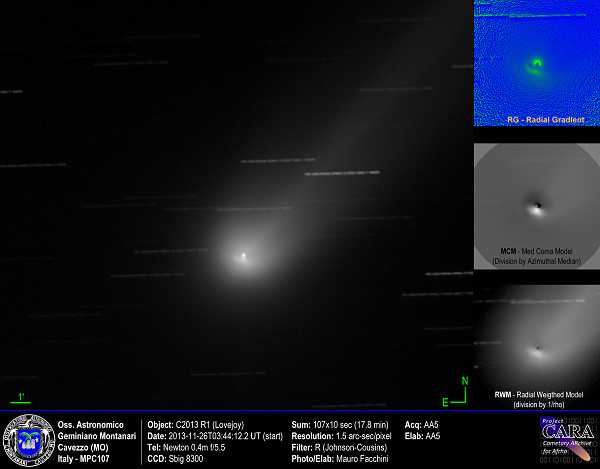Image resolution: width=600 pixels, height=469 pixels.
Task: Click the 'Object: C2013 R1 (Lovejoy)' line
Action: (x=196, y=425)
